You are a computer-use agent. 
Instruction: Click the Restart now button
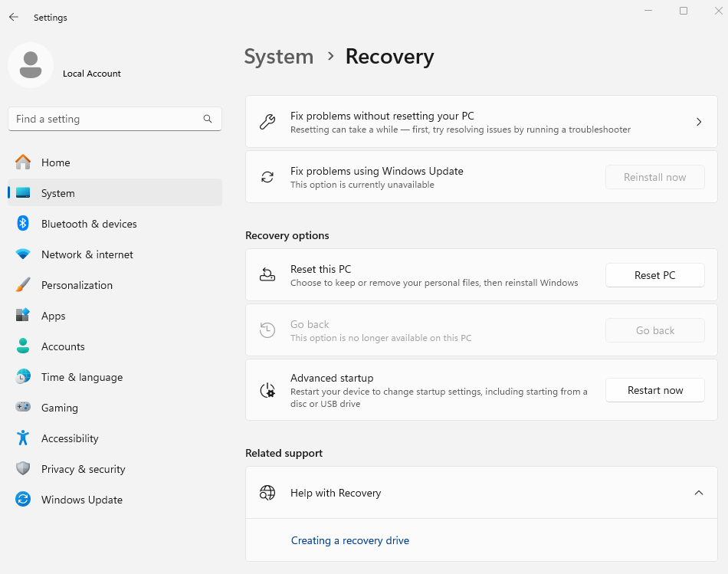click(x=654, y=390)
